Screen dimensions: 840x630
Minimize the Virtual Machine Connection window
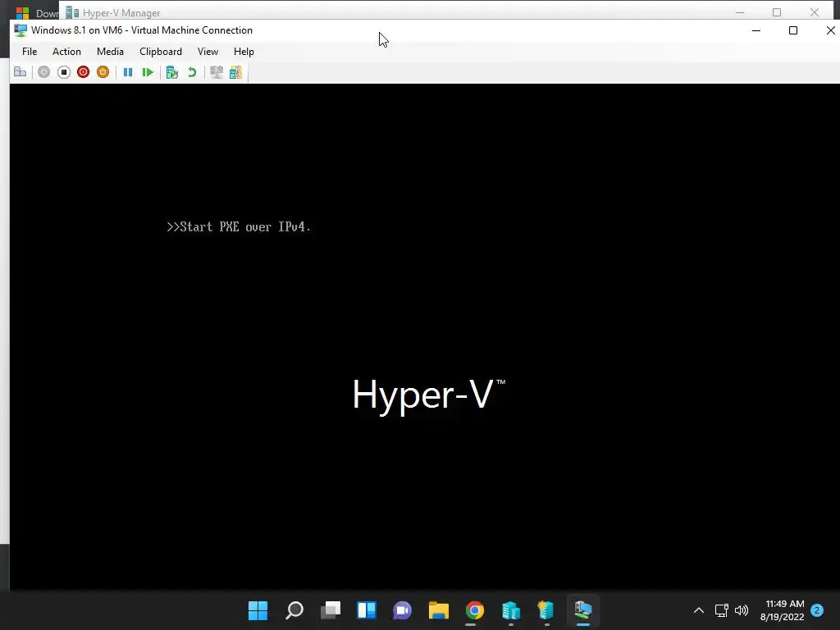tap(756, 30)
